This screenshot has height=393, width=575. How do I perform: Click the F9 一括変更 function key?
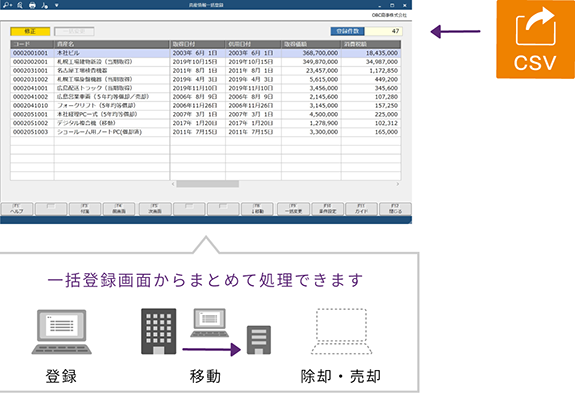(293, 209)
